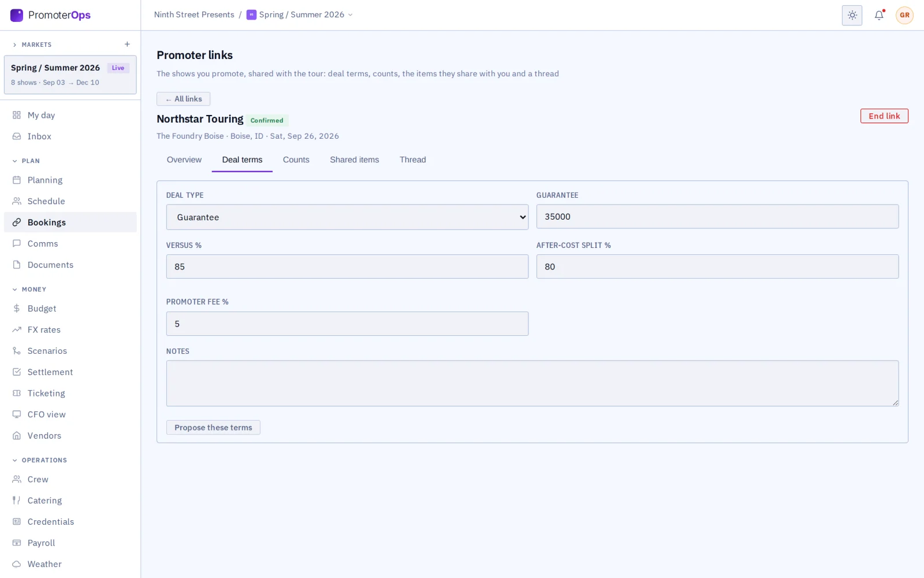Click the End link button

tap(884, 116)
